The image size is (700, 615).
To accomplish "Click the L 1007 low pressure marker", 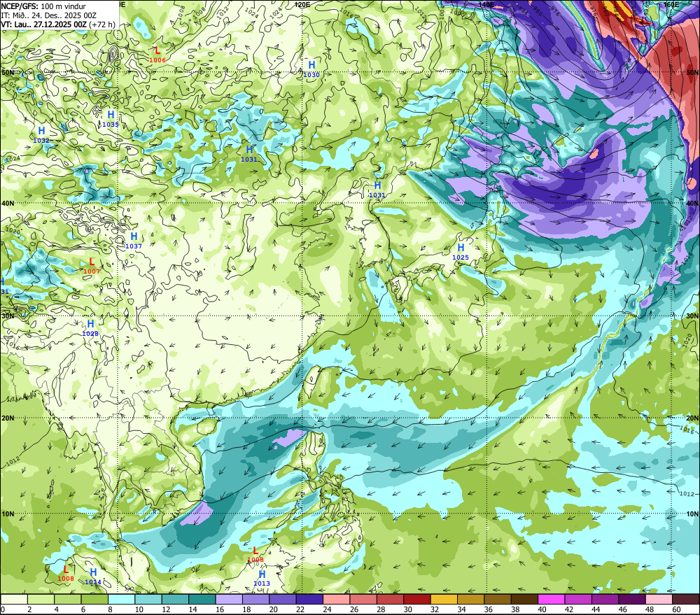I will point(92,266).
